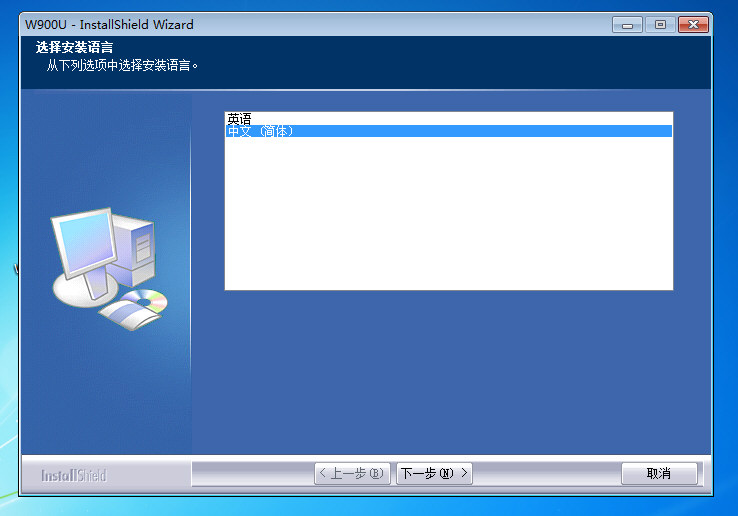Maximize the InstallShield Wizard window
Viewport: 738px width, 516px height.
(x=660, y=24)
